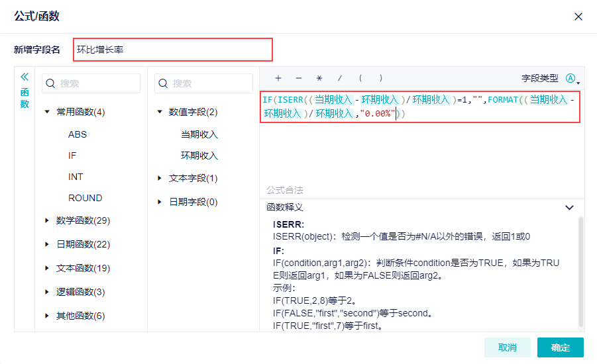This screenshot has height=364, width=597.
Task: Insert the multiply asterisk operator
Action: (x=319, y=78)
